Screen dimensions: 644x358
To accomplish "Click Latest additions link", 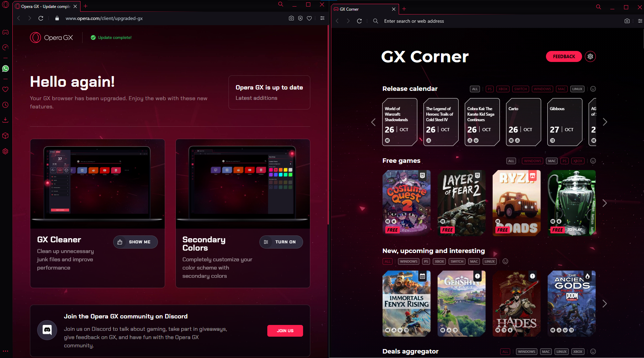I will (x=256, y=98).
